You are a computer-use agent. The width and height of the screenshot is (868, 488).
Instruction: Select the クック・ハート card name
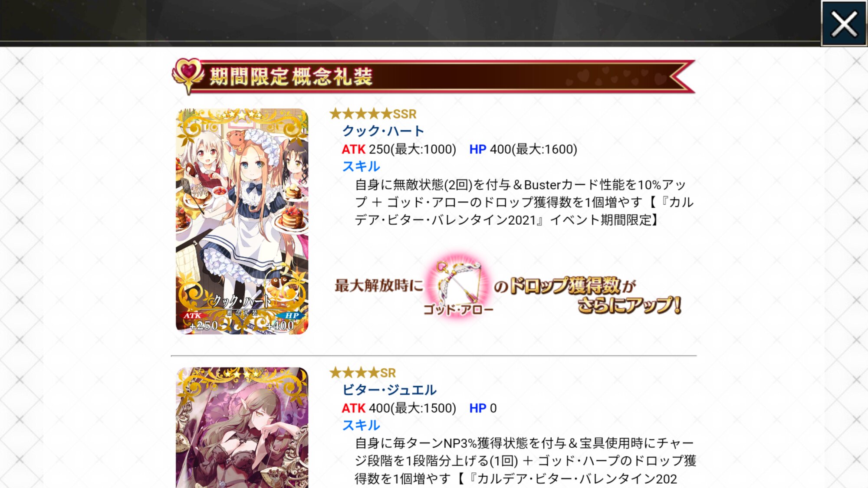(383, 131)
